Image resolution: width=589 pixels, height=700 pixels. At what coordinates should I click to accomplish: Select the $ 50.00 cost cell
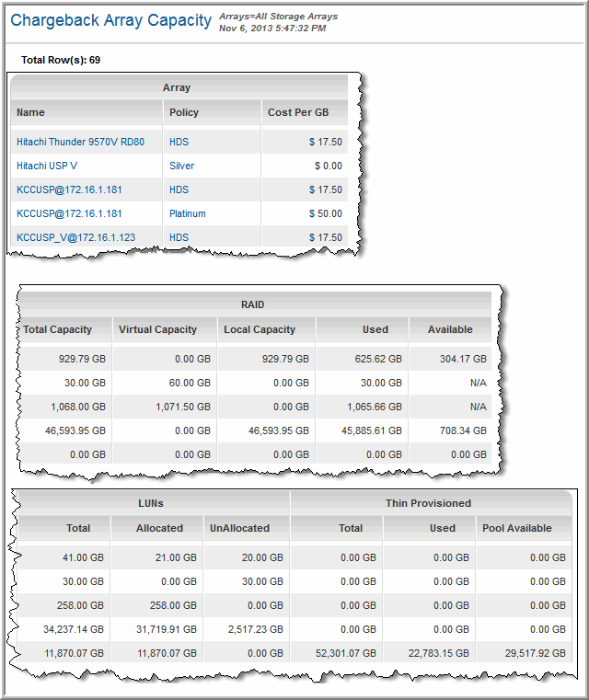[x=326, y=213]
